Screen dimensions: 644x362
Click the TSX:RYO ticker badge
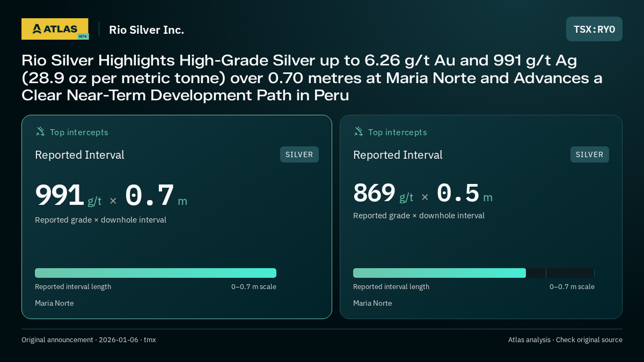click(594, 29)
